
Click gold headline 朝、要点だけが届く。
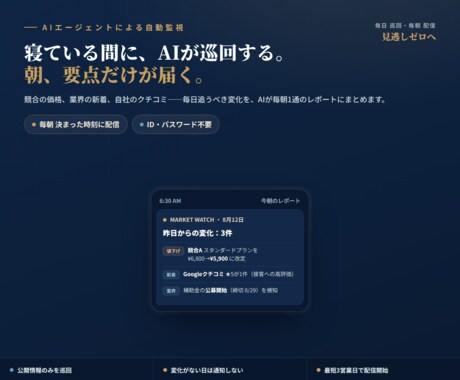coord(113,75)
